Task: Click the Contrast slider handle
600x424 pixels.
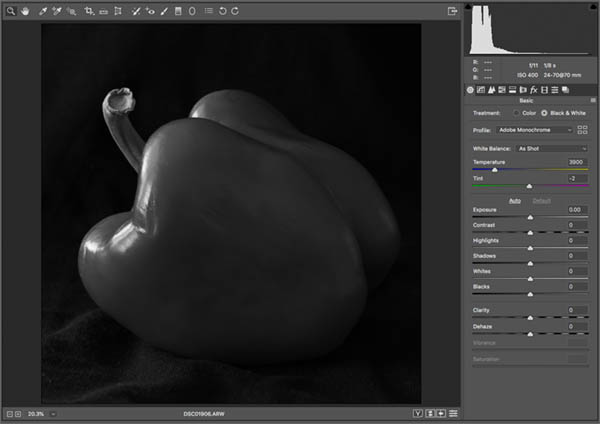Action: [530, 233]
